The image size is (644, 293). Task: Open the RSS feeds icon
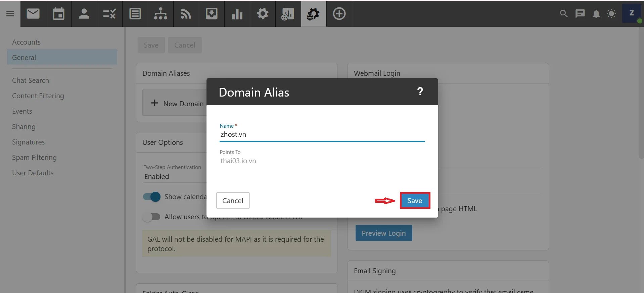[186, 14]
